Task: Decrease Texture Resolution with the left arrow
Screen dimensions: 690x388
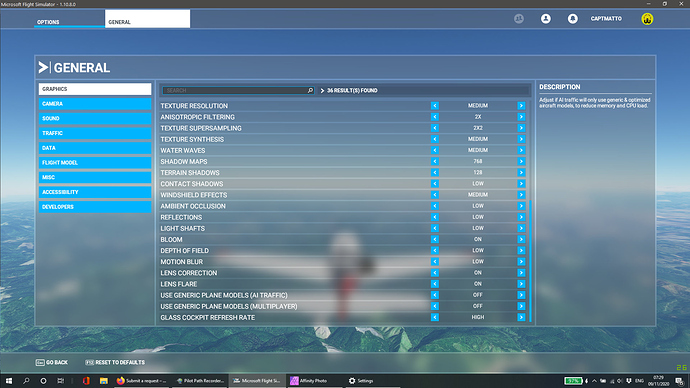Action: pyautogui.click(x=435, y=106)
